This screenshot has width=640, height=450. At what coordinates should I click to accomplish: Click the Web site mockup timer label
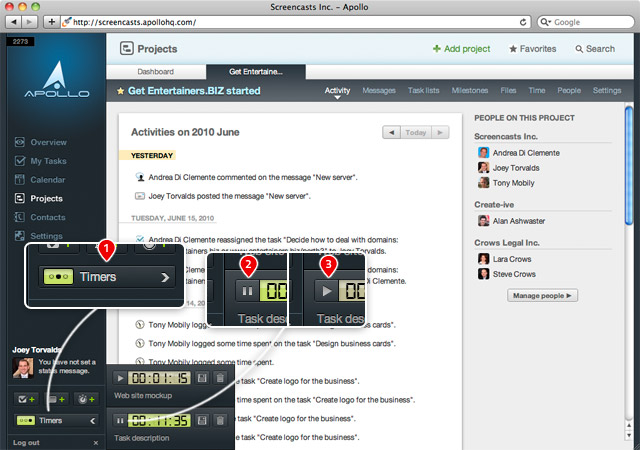point(143,395)
